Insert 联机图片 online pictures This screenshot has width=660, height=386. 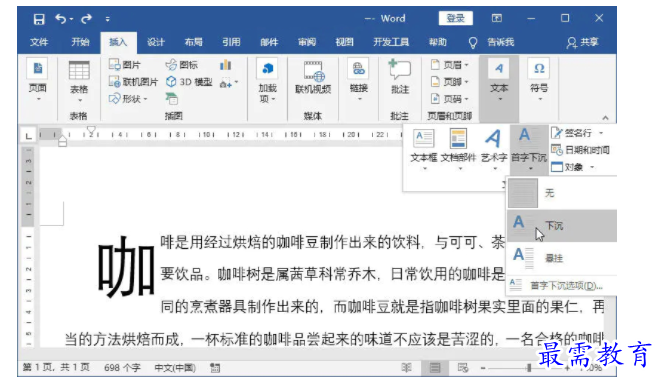(133, 82)
